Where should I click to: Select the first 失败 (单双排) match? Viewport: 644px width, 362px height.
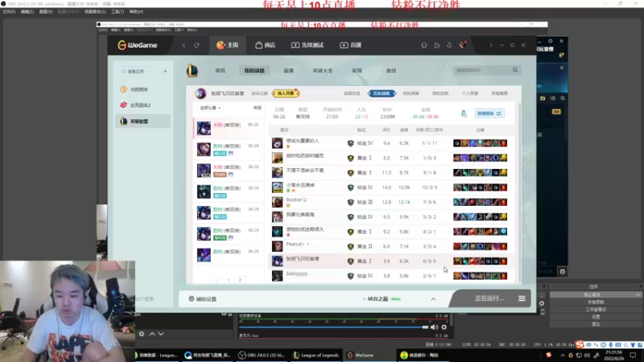pyautogui.click(x=229, y=128)
